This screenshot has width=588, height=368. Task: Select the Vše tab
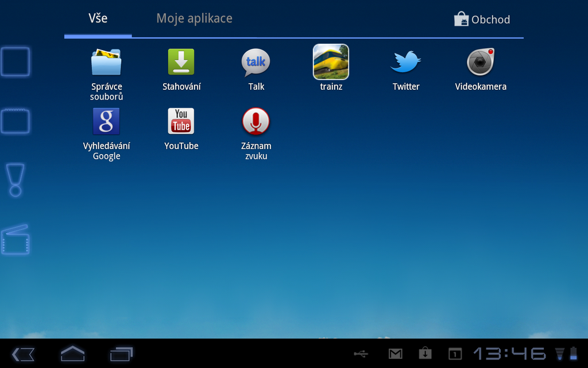[x=98, y=18]
